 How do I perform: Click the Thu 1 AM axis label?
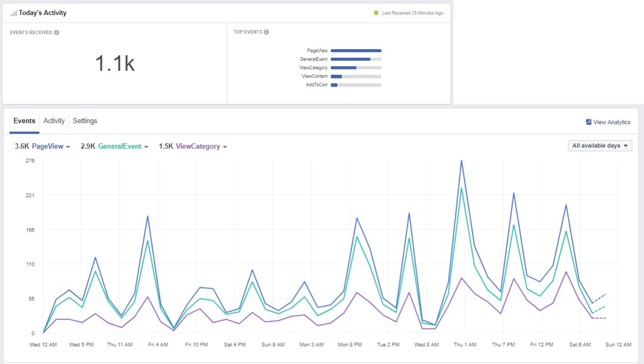tap(465, 344)
